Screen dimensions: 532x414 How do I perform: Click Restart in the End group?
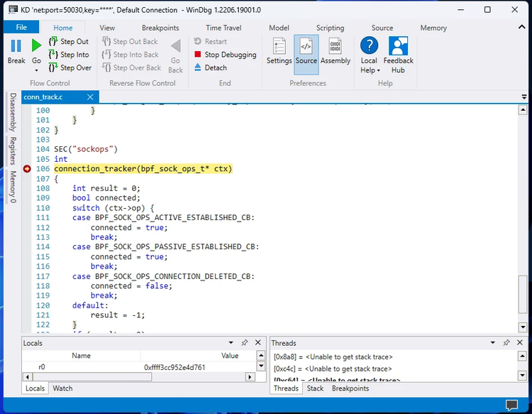211,41
